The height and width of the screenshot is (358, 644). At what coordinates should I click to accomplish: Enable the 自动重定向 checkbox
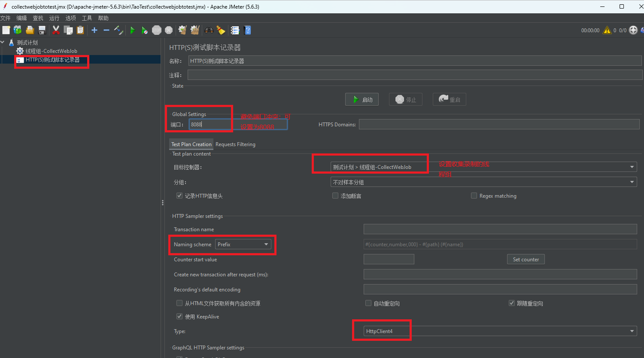coord(368,303)
